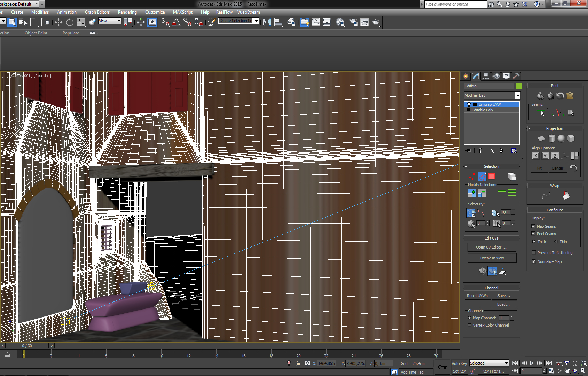Disable Normalize Map checkbox
The height and width of the screenshot is (376, 588).
(x=534, y=261)
